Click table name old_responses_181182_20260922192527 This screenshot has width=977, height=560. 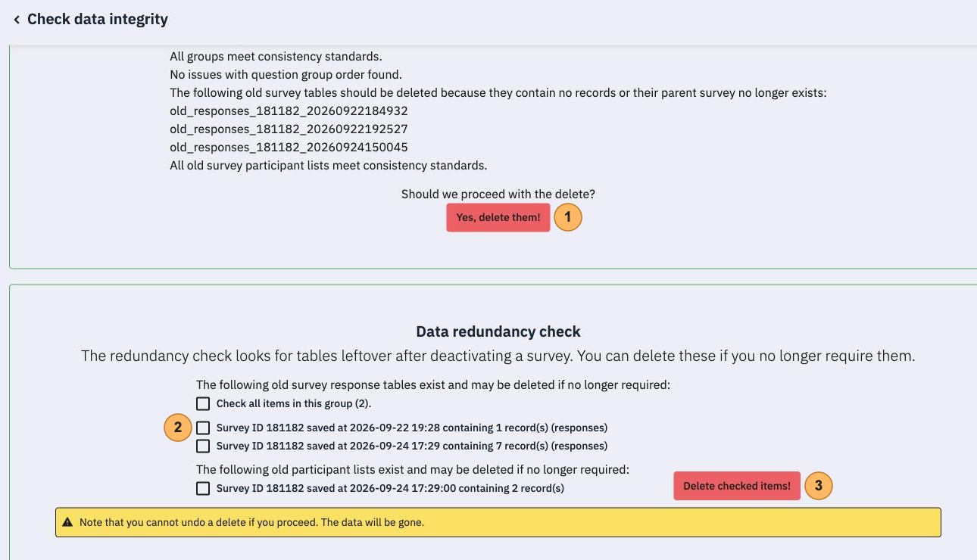289,129
